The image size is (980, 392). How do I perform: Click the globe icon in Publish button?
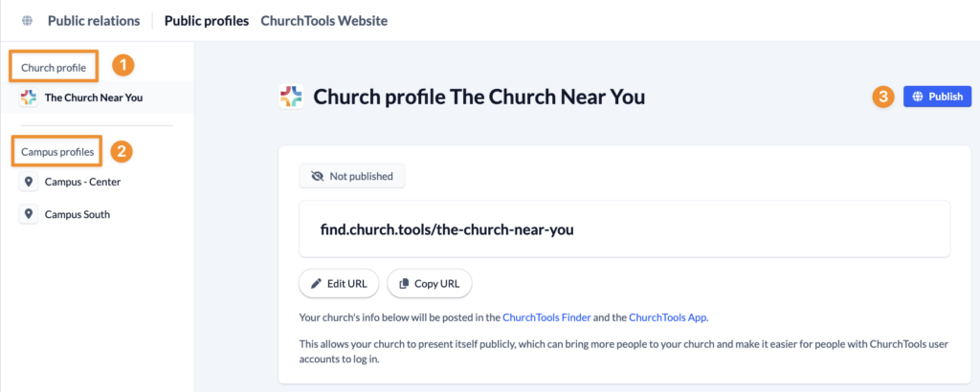click(918, 97)
